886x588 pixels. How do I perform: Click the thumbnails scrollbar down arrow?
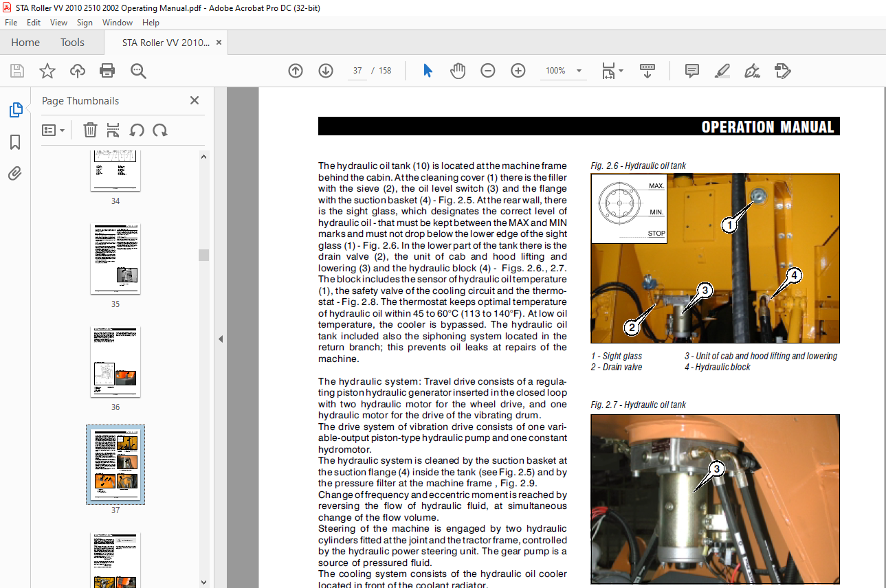point(203,582)
